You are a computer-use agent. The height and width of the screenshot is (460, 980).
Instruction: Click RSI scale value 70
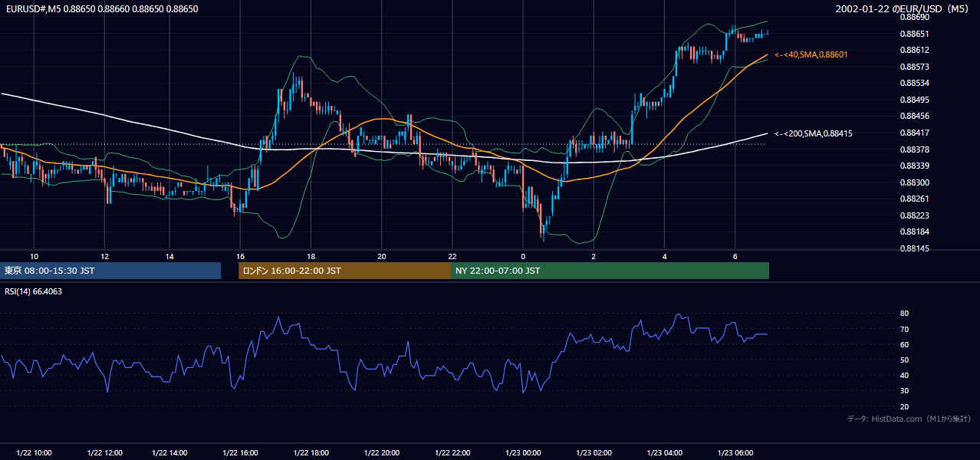[904, 329]
